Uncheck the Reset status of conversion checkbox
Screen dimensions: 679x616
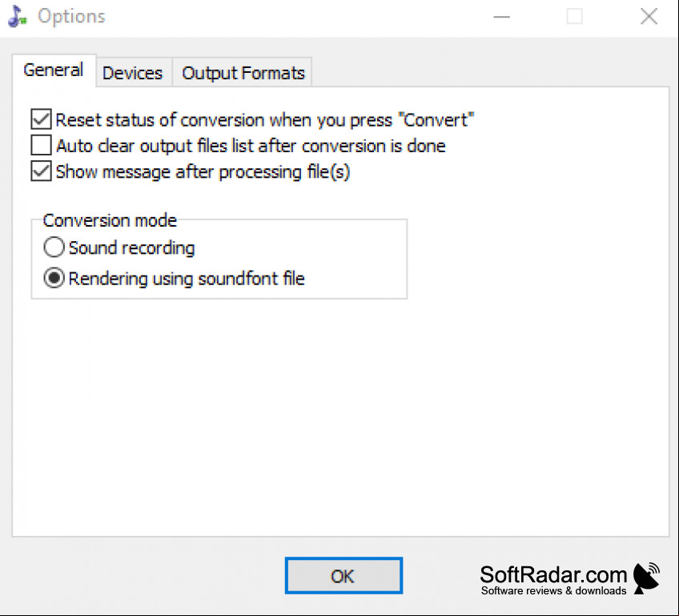[x=41, y=119]
